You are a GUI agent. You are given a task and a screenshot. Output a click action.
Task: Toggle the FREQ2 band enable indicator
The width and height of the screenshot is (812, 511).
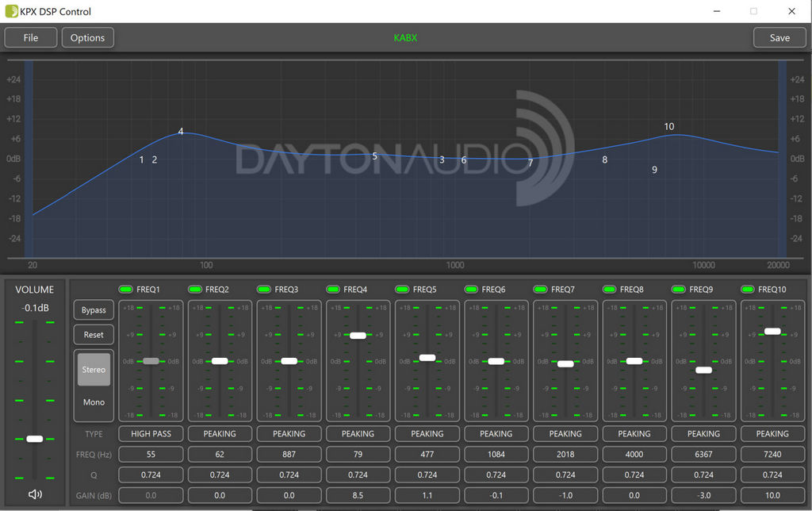pyautogui.click(x=195, y=289)
